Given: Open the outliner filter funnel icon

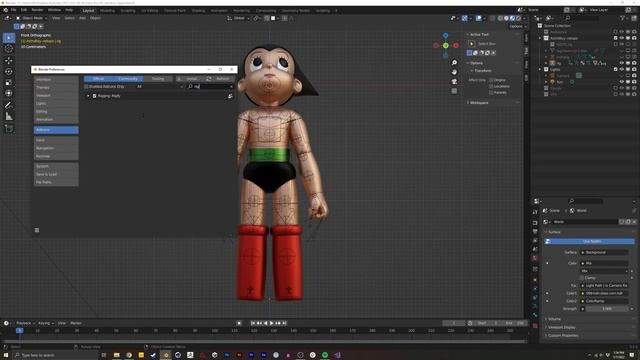Looking at the screenshot, I should tap(622, 18).
